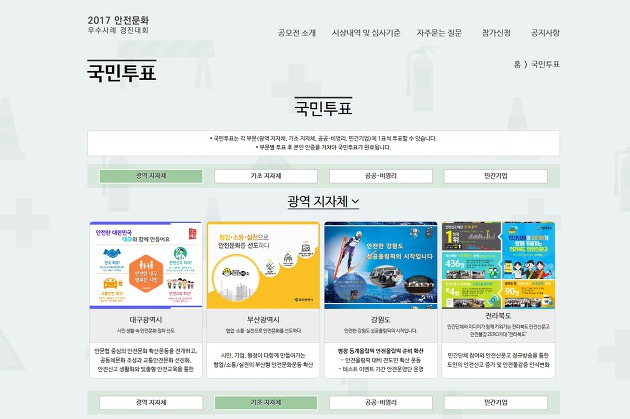Click the 부산광역시 card description text
Image resolution: width=630 pixels, height=419 pixels.
point(263,360)
